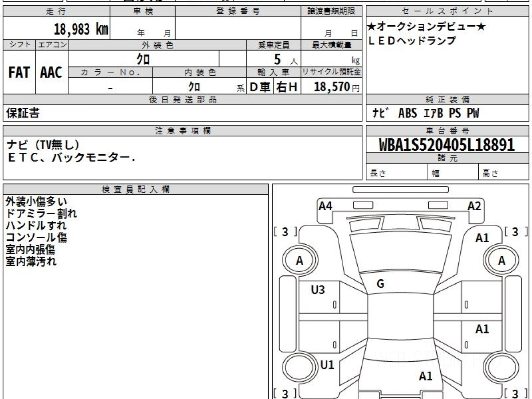532x399 pixels.
Task: Click the 室内薄汚れ inspector note
Action: tap(31, 262)
